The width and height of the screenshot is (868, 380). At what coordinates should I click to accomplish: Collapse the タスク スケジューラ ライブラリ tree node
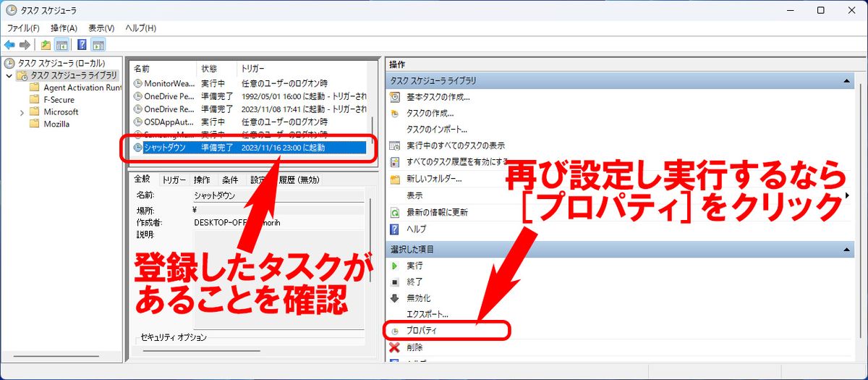(x=9, y=75)
